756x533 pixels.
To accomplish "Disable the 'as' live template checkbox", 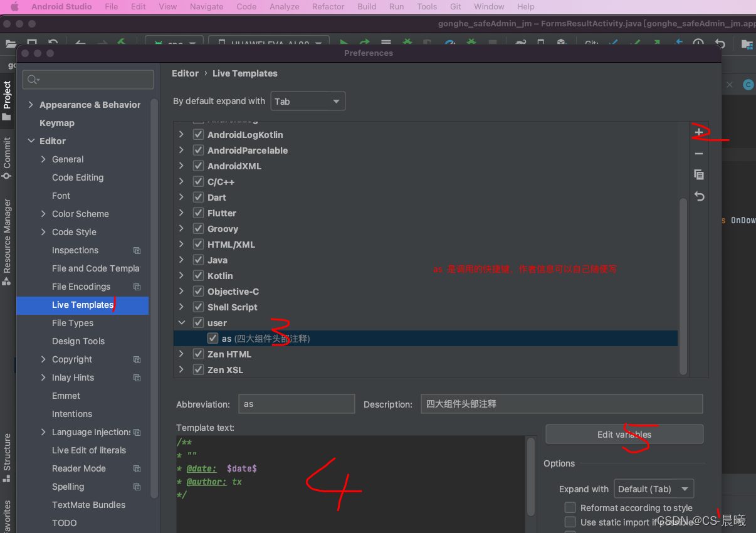I will coord(213,339).
